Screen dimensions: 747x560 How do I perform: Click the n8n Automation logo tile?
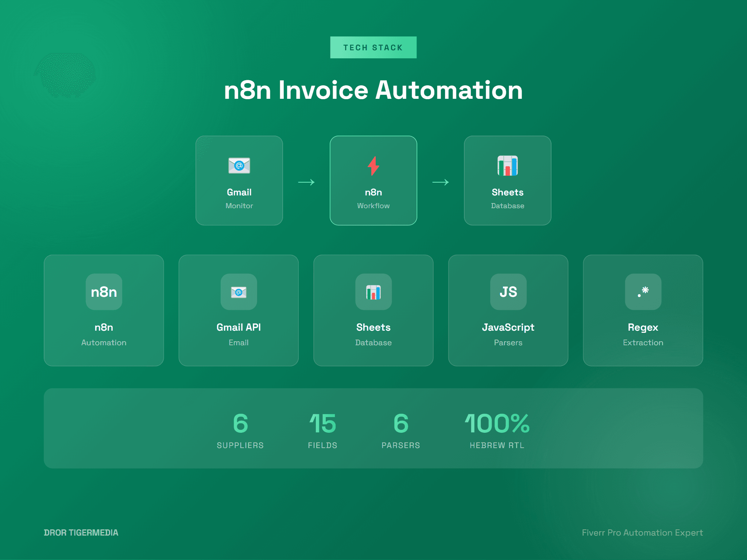[104, 292]
